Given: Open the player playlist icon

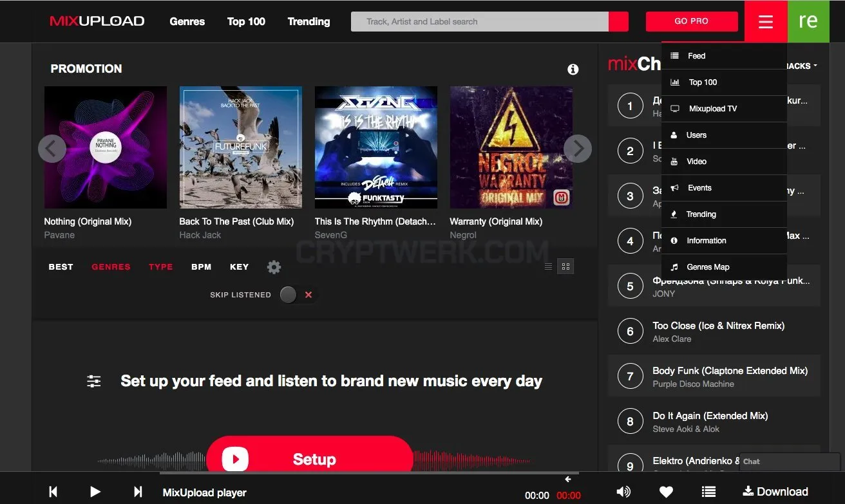Looking at the screenshot, I should click(x=708, y=492).
